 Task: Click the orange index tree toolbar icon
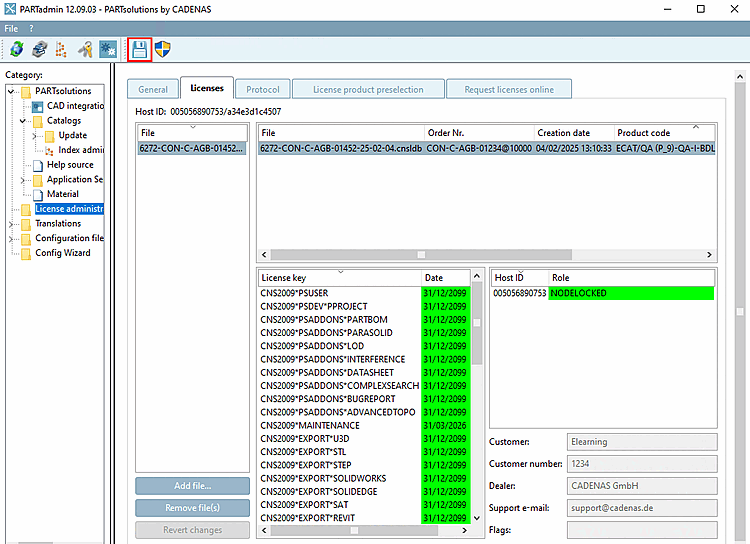coord(62,48)
